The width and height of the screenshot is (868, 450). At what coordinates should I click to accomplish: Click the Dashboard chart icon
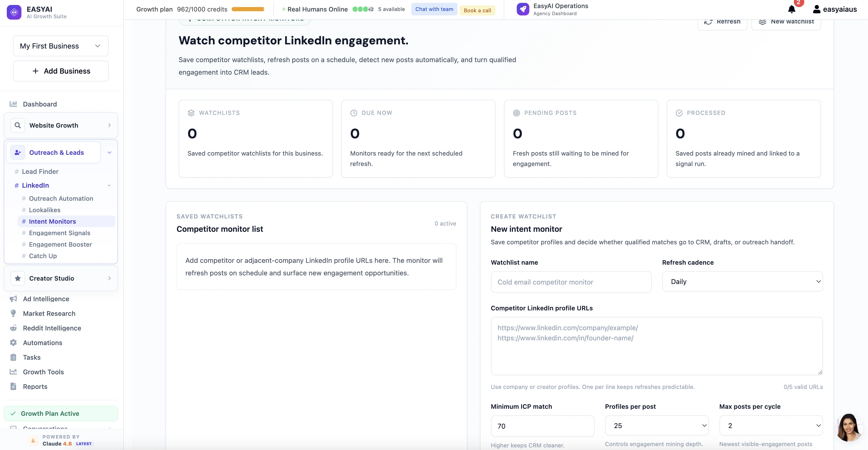pos(14,104)
